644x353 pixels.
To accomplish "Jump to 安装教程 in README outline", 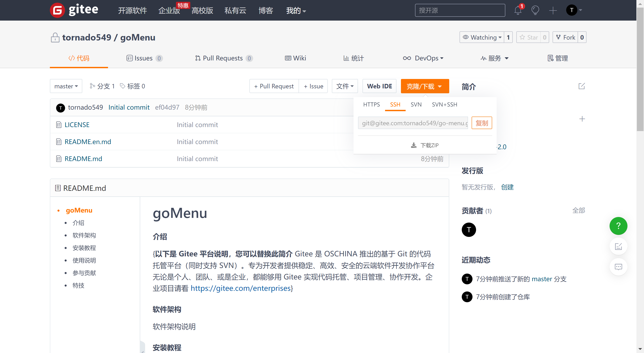I will [84, 248].
